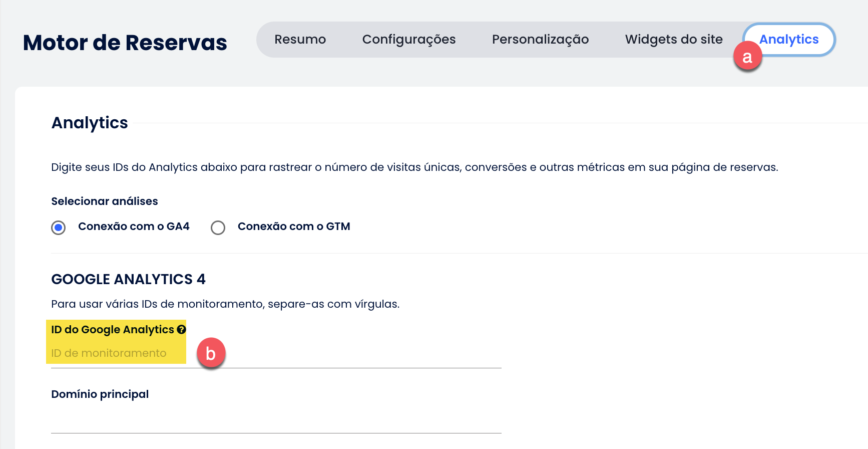Click the red 'b' annotation marker
This screenshot has width=868, height=449.
tap(211, 353)
